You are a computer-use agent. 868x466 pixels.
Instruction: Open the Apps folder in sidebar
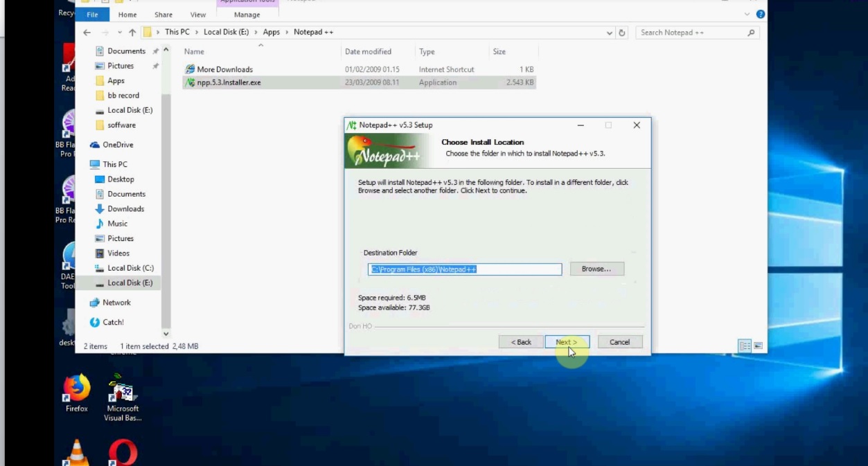[x=116, y=81]
